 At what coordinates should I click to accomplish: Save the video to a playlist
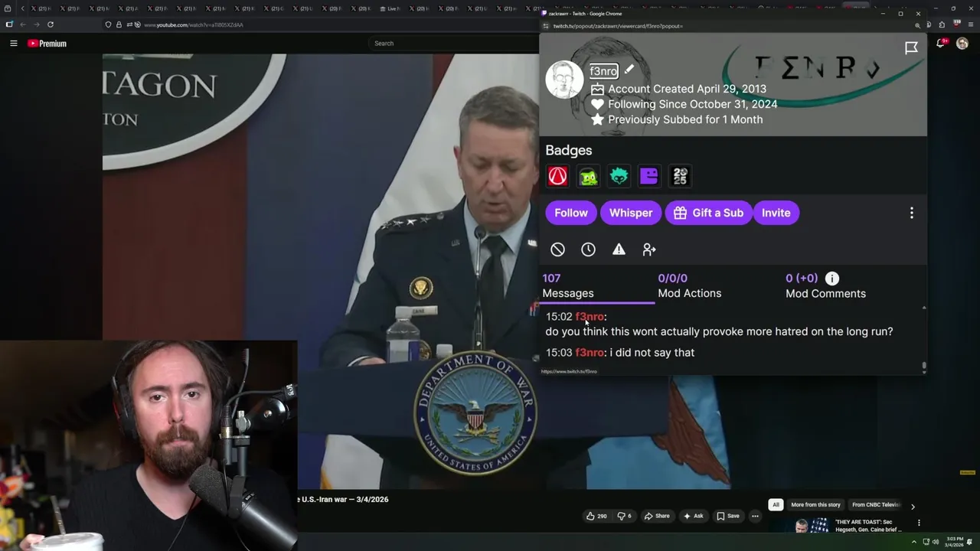point(728,516)
